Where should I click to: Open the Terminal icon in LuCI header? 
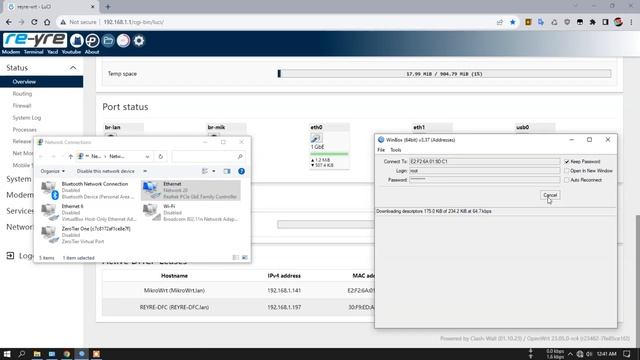coord(92,40)
